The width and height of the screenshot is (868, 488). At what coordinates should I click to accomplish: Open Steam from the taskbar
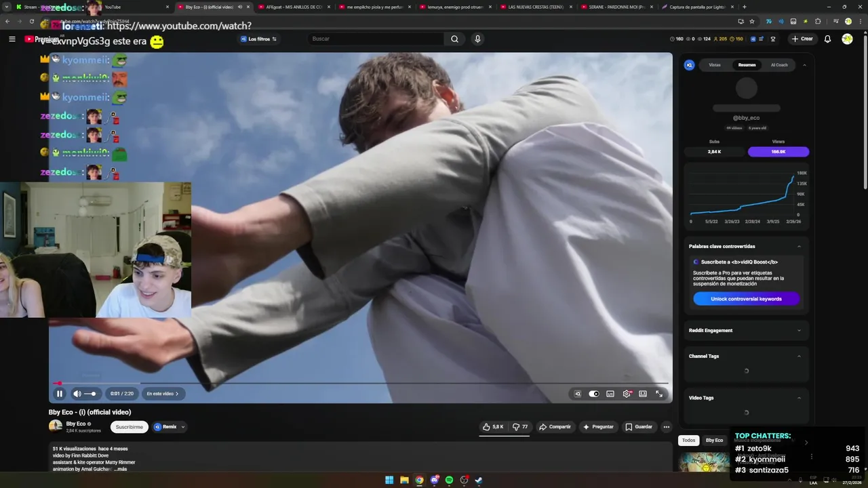pyautogui.click(x=479, y=481)
